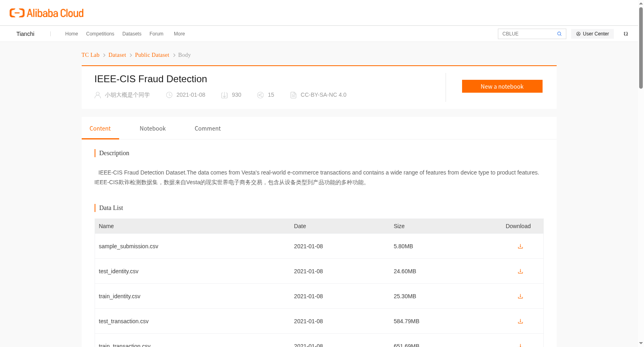Click the 2021-01-08 date beside the author
Screen dimensions: 644x347
[x=191, y=95]
